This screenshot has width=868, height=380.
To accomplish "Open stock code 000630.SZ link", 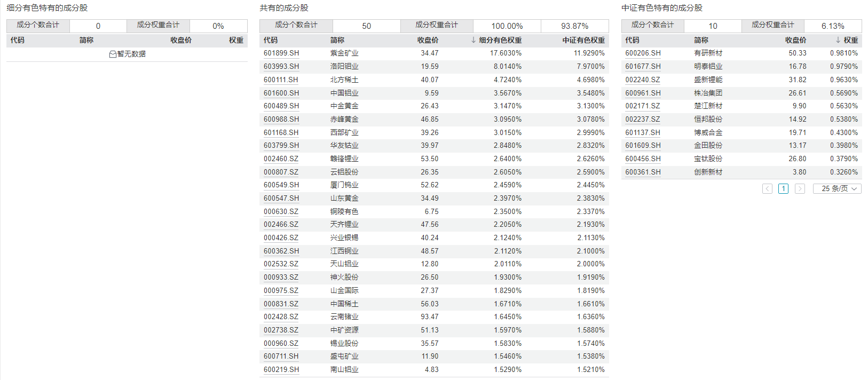I will pyautogui.click(x=281, y=211).
